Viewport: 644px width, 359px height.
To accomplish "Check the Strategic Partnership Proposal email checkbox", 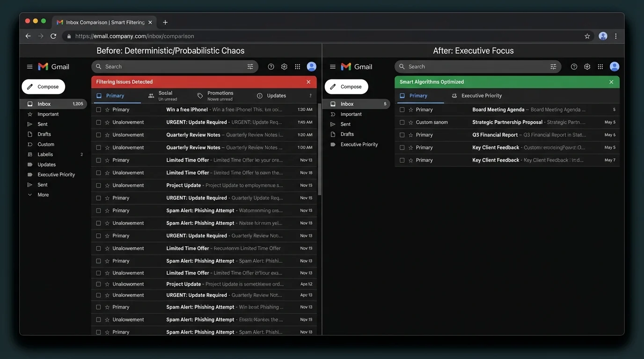I will [x=402, y=122].
